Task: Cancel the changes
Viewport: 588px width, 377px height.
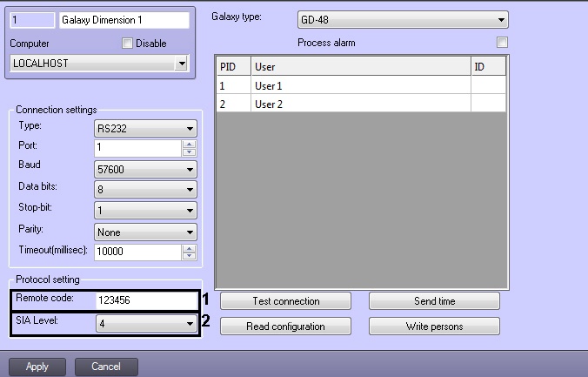Action: pos(106,367)
